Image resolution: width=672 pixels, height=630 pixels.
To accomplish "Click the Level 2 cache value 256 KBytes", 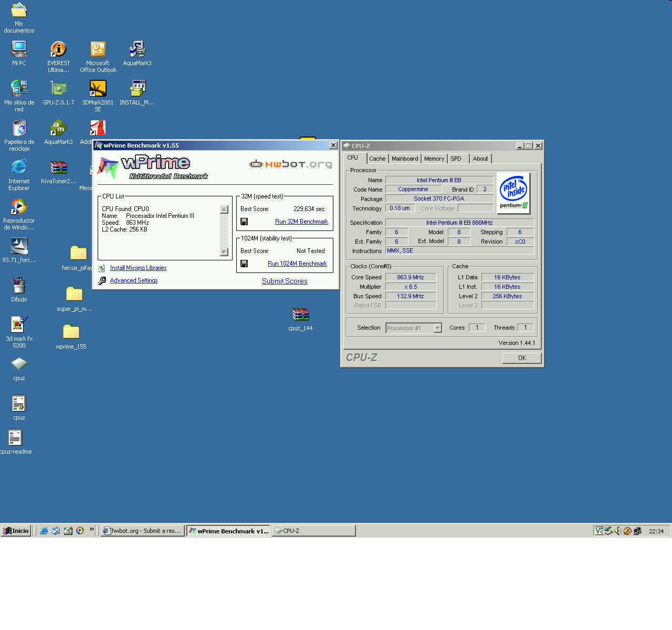I will (x=507, y=296).
